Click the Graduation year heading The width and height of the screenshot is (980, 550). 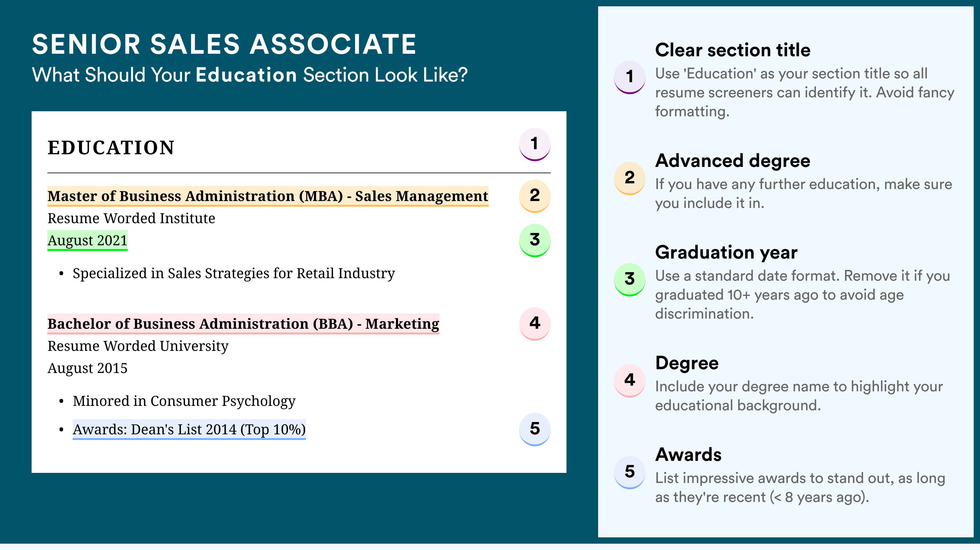click(726, 252)
